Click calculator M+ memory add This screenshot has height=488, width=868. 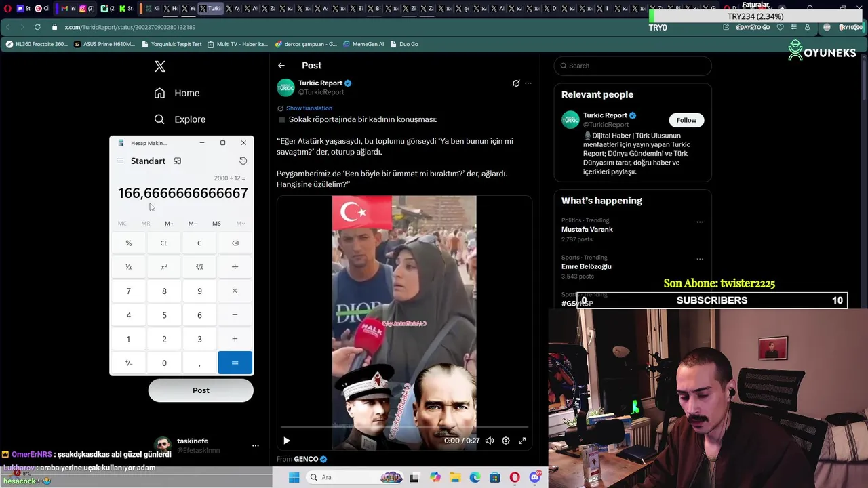(169, 224)
